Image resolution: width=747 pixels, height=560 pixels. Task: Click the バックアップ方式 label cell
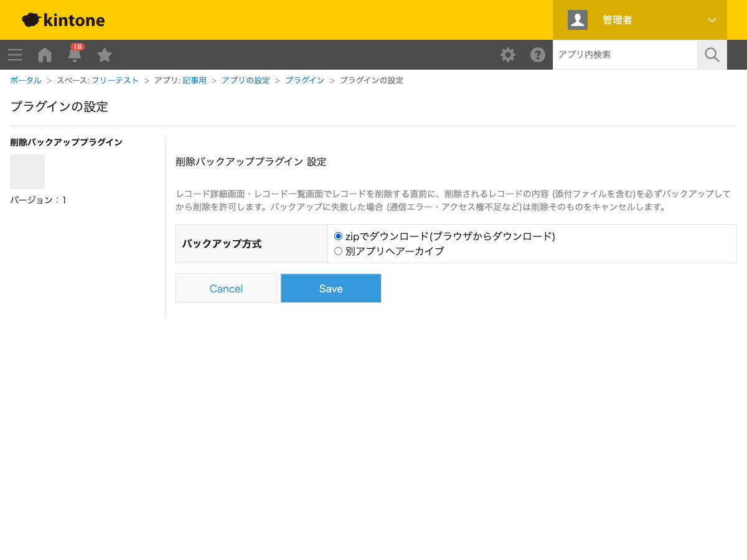click(x=251, y=244)
